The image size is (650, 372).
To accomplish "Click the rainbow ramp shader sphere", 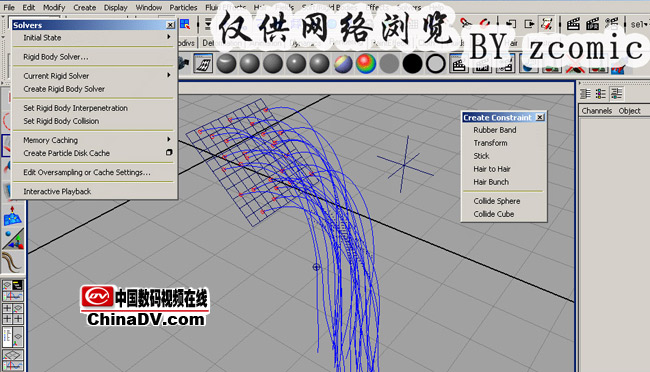I will point(366,64).
